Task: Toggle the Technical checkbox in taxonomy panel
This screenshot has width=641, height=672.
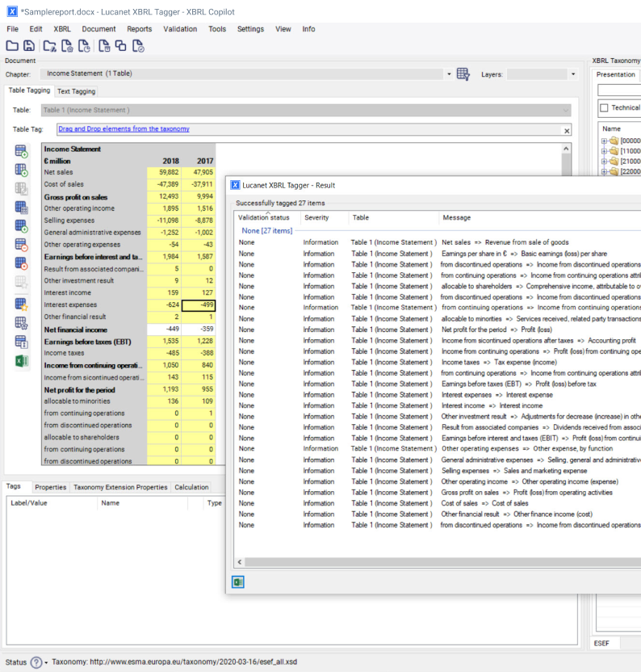Action: (603, 107)
